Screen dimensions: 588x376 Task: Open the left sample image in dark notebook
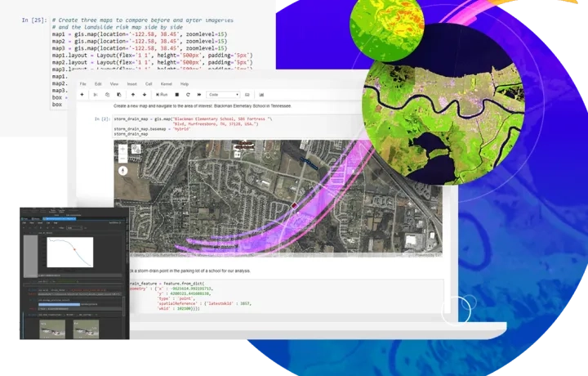coord(52,329)
